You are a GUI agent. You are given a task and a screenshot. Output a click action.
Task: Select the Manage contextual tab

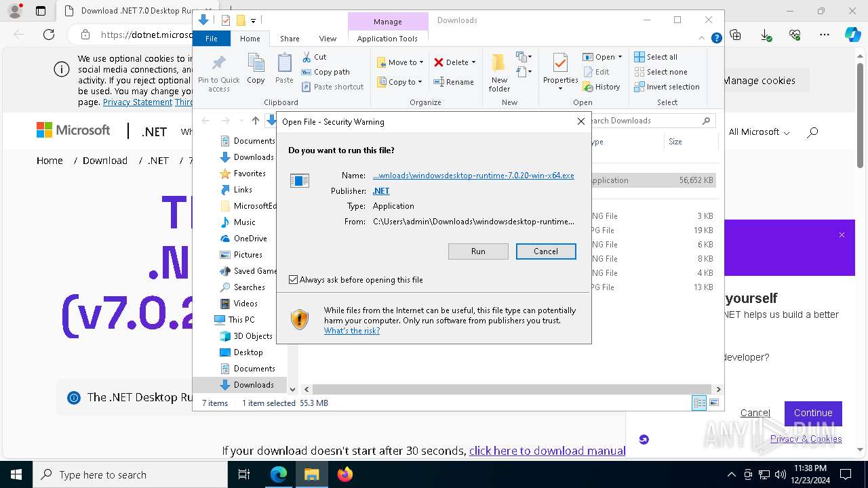coord(388,21)
